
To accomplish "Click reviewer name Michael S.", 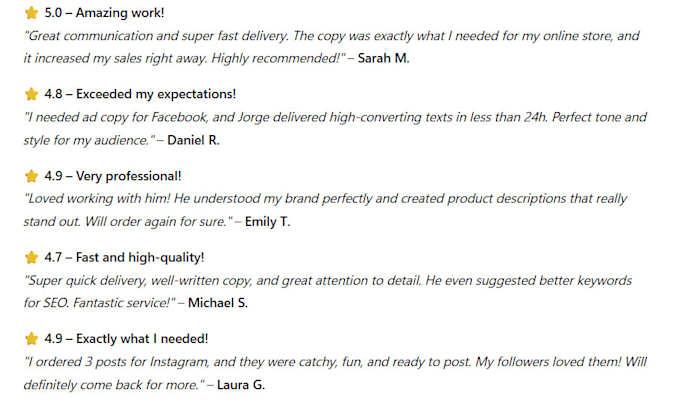I will 218,303.
